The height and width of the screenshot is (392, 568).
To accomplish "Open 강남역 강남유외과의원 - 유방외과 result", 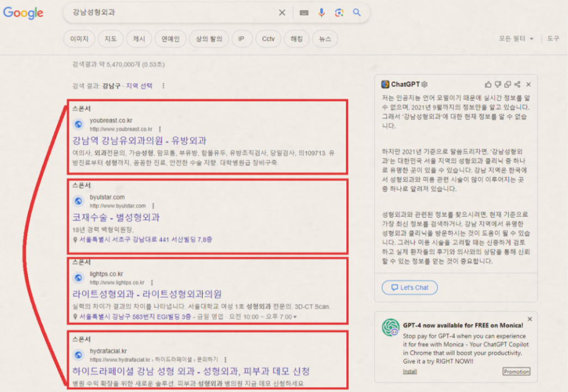I will [139, 140].
